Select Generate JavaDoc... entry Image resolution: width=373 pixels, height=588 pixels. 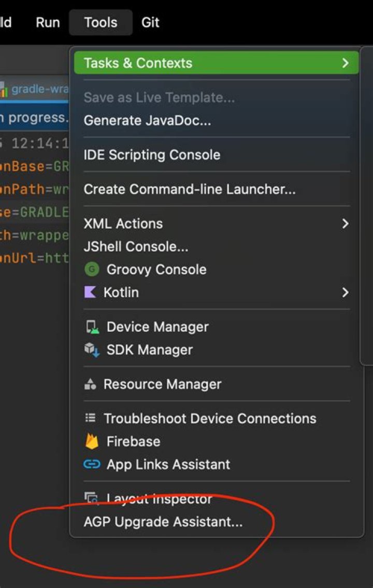[x=148, y=121]
